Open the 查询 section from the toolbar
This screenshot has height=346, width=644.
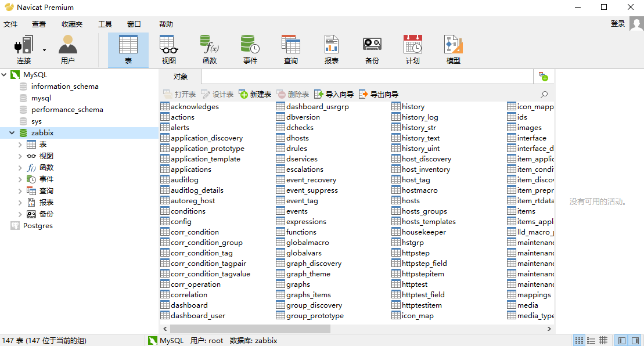(x=290, y=49)
